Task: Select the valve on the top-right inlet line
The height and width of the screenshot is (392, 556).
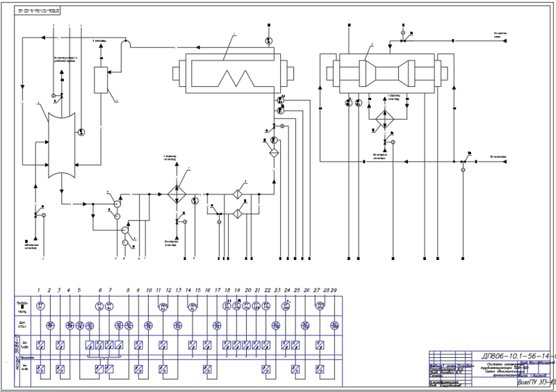Action: [403, 41]
